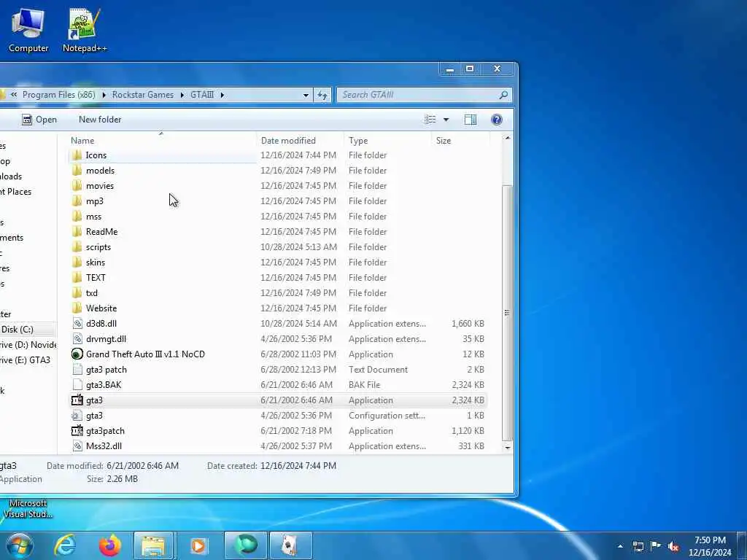747x560 pixels.
Task: Click the network tray icon
Action: (x=638, y=547)
